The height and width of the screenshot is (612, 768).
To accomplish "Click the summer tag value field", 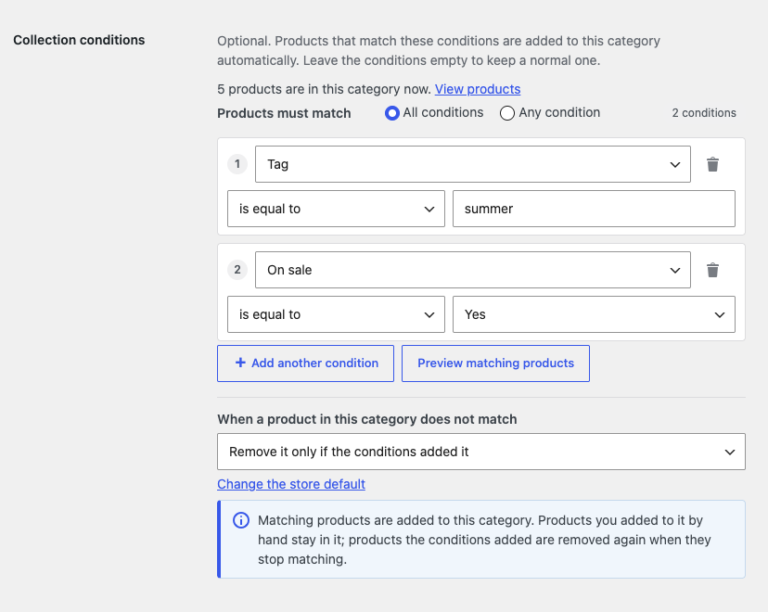I will (x=594, y=209).
